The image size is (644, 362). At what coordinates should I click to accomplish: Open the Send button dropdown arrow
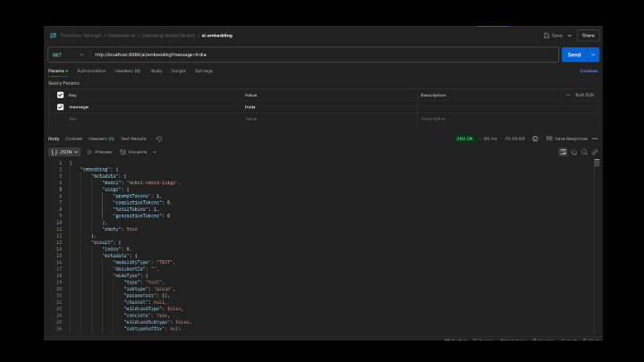(593, 55)
